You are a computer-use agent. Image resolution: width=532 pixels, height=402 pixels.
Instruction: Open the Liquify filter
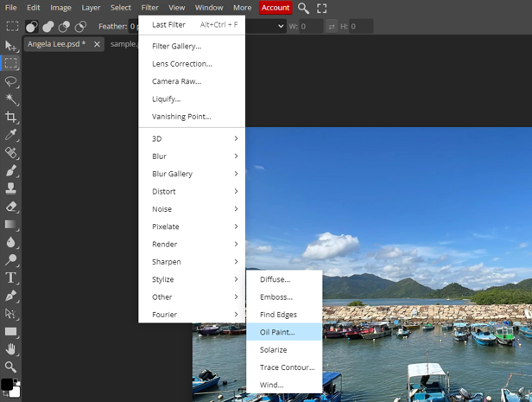[x=167, y=99]
